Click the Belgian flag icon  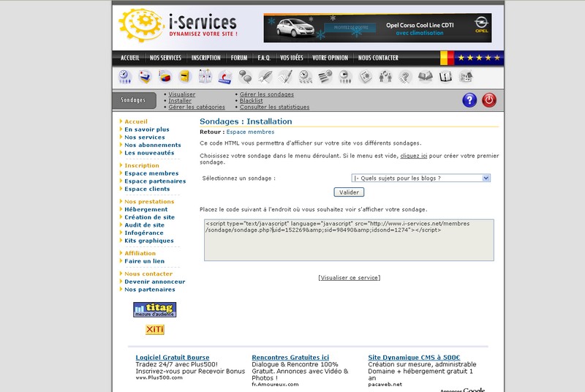[x=447, y=58]
